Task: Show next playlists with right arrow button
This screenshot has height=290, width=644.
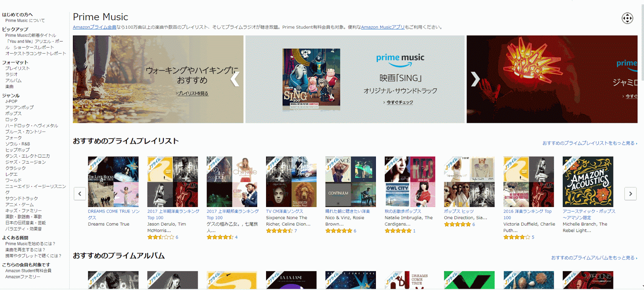Action: pos(630,194)
